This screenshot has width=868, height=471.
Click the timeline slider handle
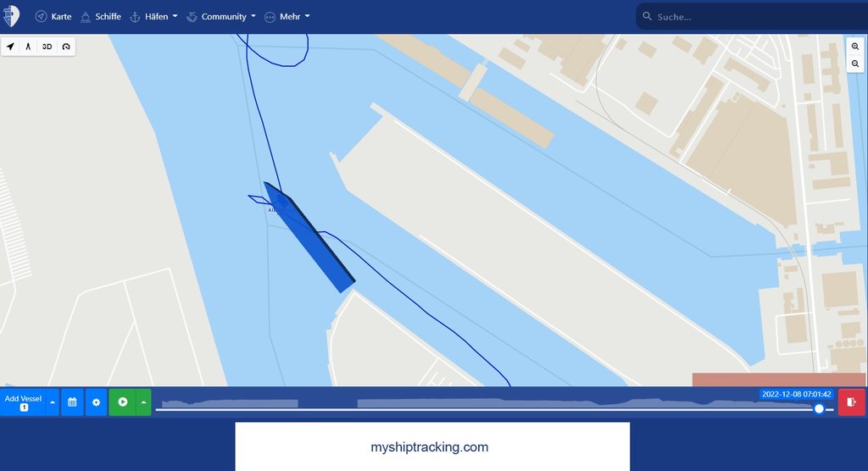pos(819,408)
